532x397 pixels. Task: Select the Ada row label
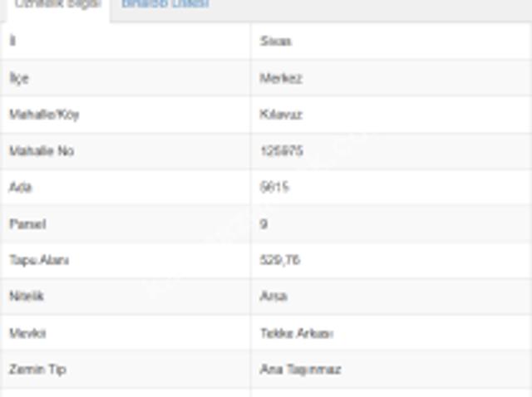pyautogui.click(x=20, y=188)
